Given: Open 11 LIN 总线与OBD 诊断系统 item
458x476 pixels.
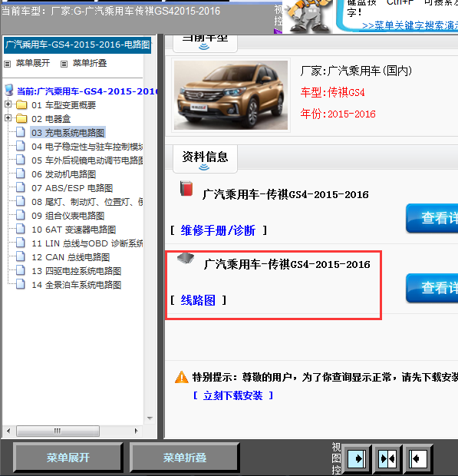Looking at the screenshot, I should (x=87, y=243).
